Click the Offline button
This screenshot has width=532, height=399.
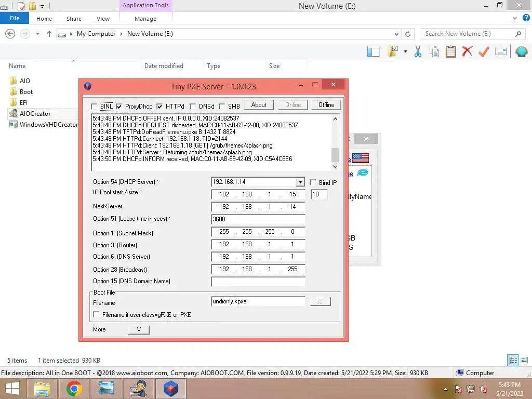tap(326, 105)
